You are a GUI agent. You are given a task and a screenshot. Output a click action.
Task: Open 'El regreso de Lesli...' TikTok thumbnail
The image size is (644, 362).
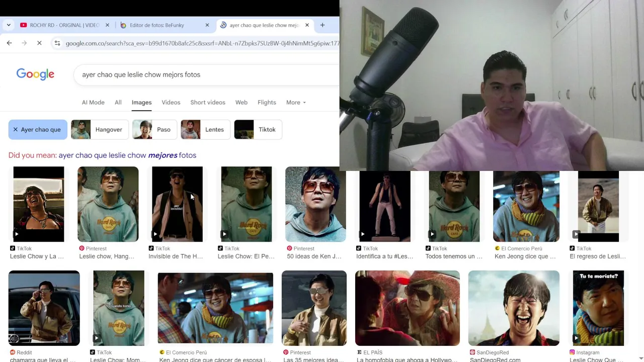598,207
